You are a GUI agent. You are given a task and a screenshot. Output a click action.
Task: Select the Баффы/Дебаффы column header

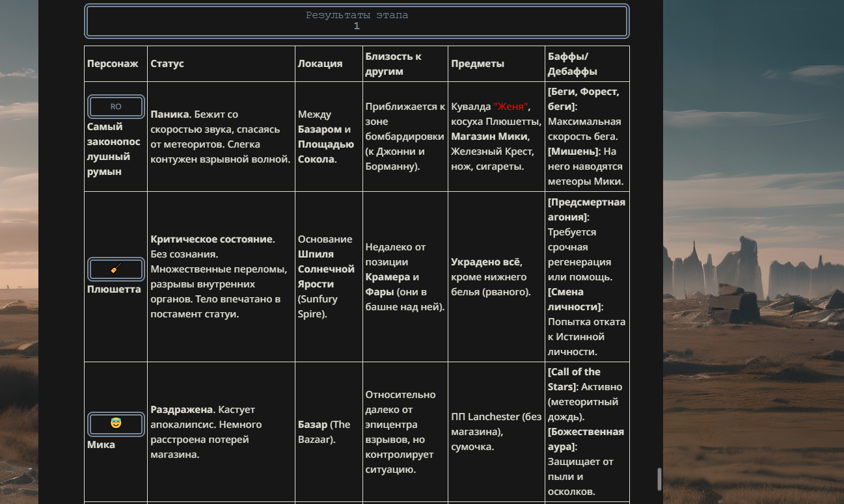[x=573, y=64]
